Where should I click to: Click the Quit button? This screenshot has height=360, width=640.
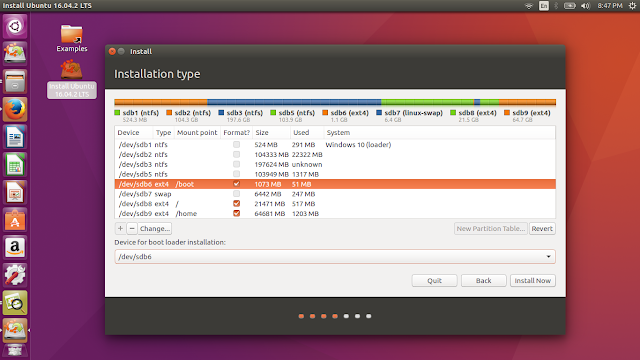(434, 280)
